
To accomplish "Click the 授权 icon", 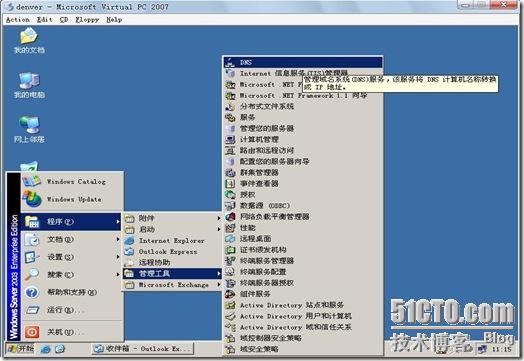I will click(230, 195).
